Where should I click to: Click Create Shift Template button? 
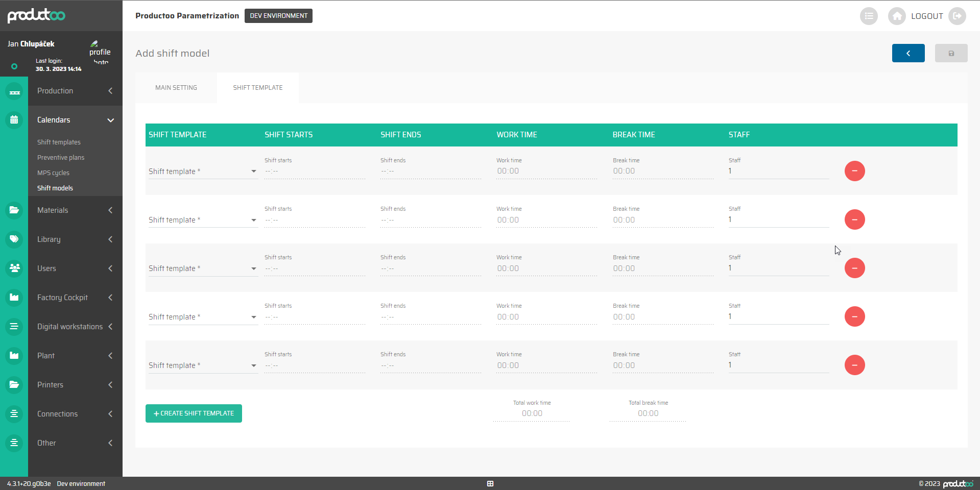pyautogui.click(x=194, y=413)
